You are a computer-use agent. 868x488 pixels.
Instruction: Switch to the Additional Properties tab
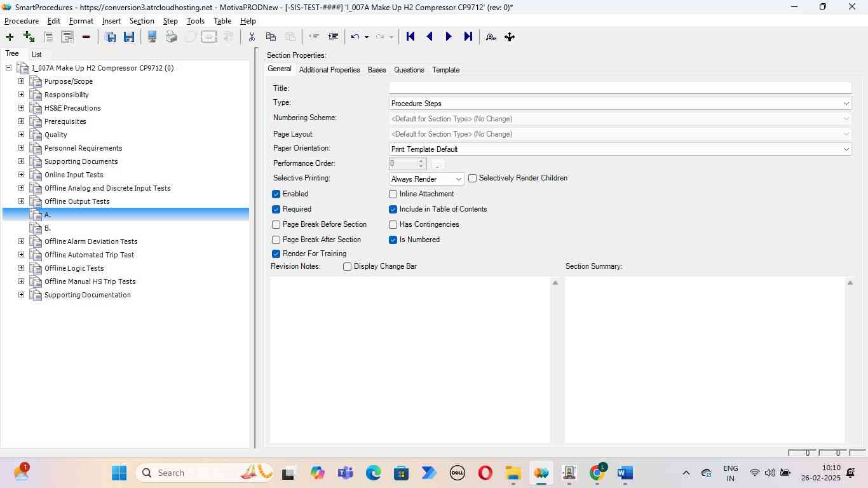point(329,70)
